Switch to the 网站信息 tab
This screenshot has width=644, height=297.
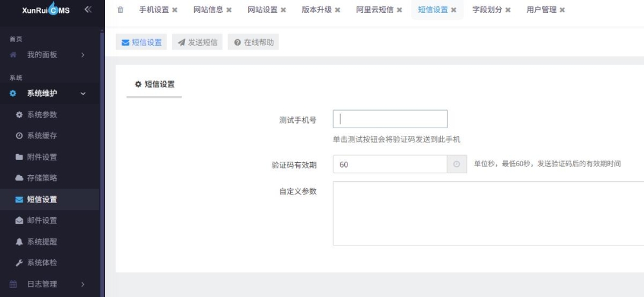coord(208,10)
